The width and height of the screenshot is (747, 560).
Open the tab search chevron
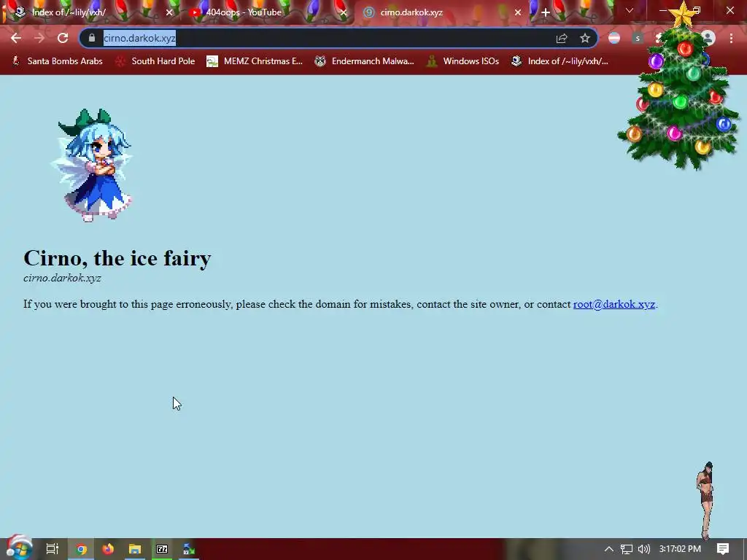click(x=630, y=10)
